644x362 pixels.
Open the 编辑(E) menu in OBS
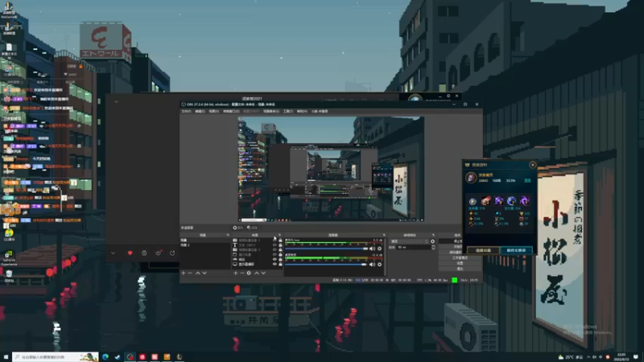pyautogui.click(x=200, y=111)
